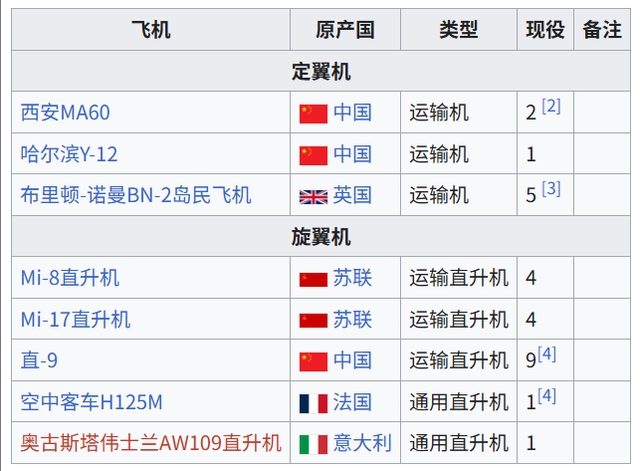
Task: Click the Italian flag icon
Action: coord(313,445)
